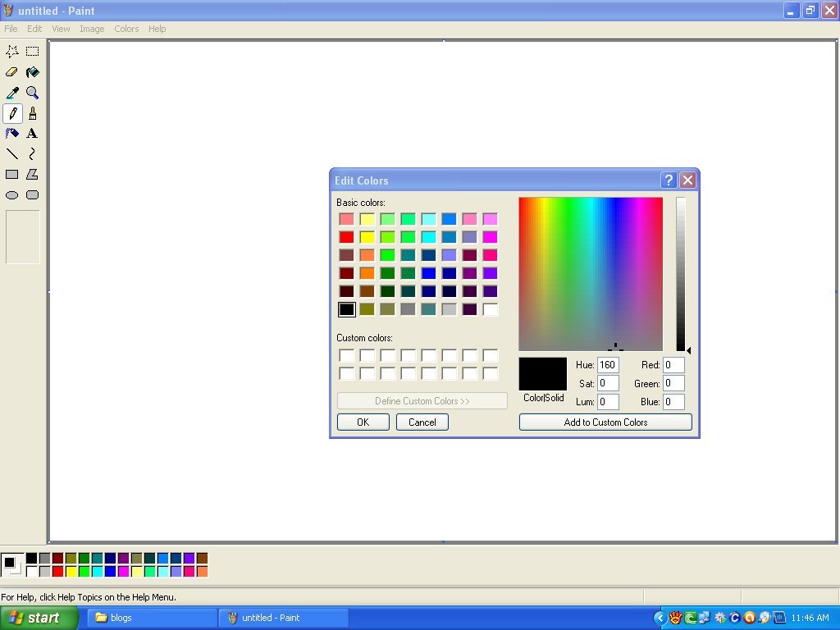Viewport: 840px width, 630px height.
Task: Close the Edit Colors dialog
Action: click(688, 180)
